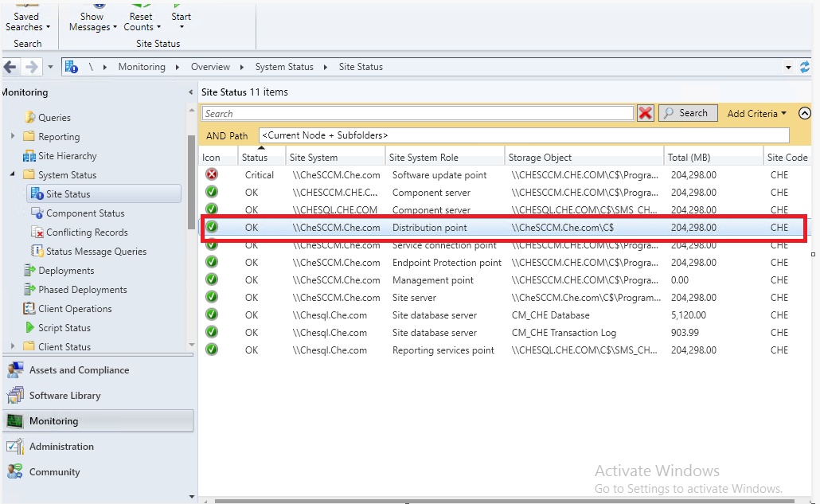Screen dimensions: 820x504
Task: Open the Deployments node
Action: point(59,270)
